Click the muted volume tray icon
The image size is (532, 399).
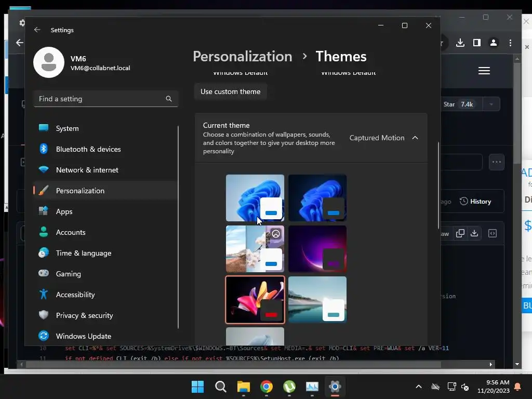(465, 387)
